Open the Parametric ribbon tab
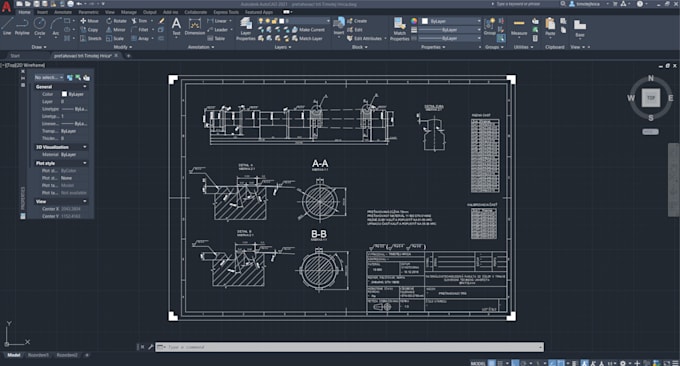680x366 pixels. (88, 12)
